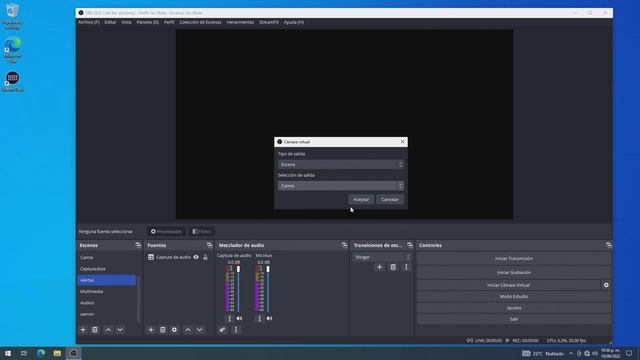Open the Perfil menu
Viewport: 640px width, 360px height.
tap(169, 22)
